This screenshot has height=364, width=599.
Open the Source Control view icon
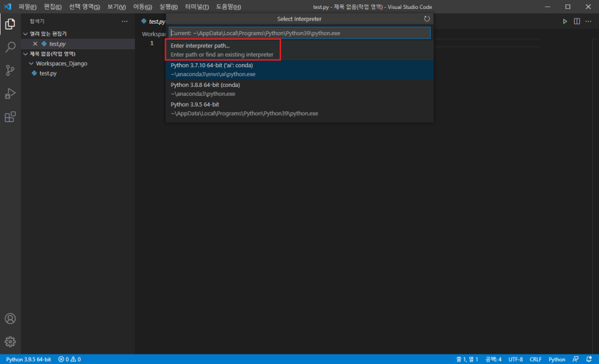pos(10,70)
